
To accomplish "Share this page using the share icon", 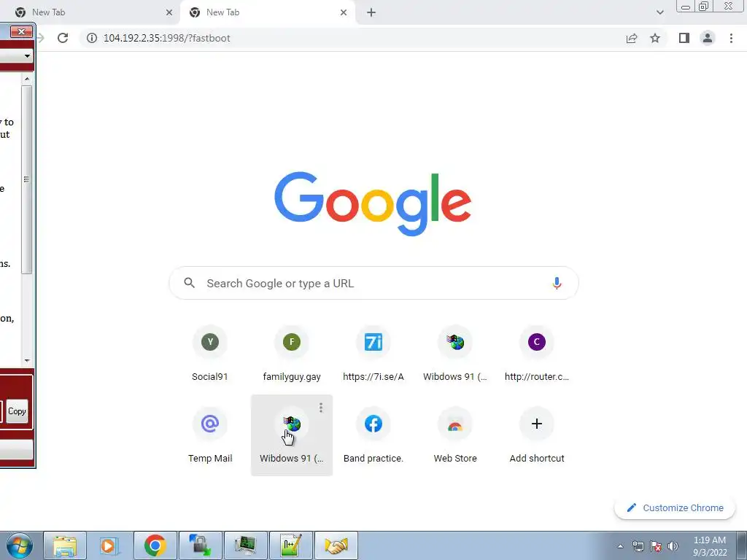I will [632, 38].
